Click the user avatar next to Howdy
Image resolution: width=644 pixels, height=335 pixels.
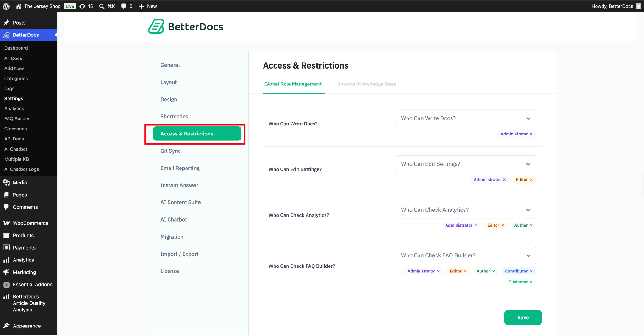(638, 6)
